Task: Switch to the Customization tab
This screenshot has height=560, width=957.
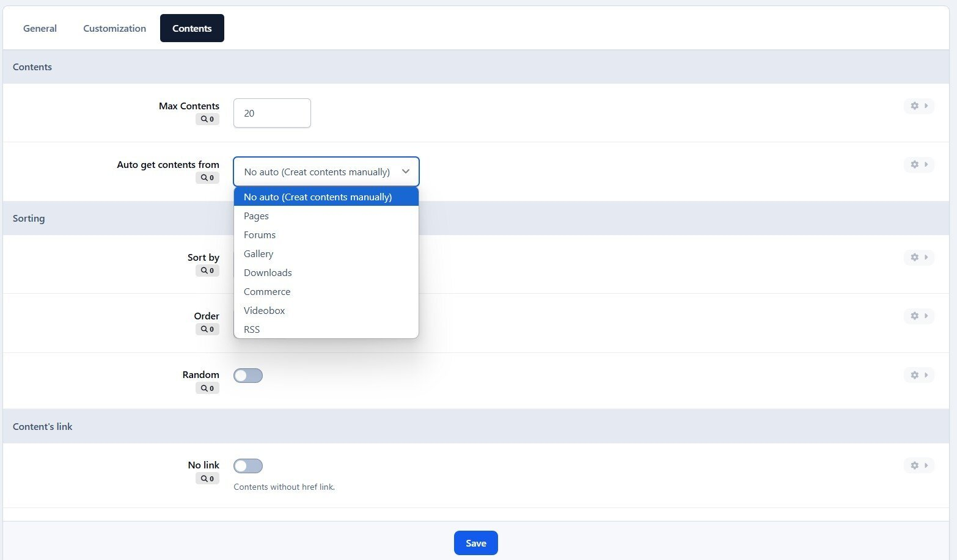Action: click(x=115, y=28)
